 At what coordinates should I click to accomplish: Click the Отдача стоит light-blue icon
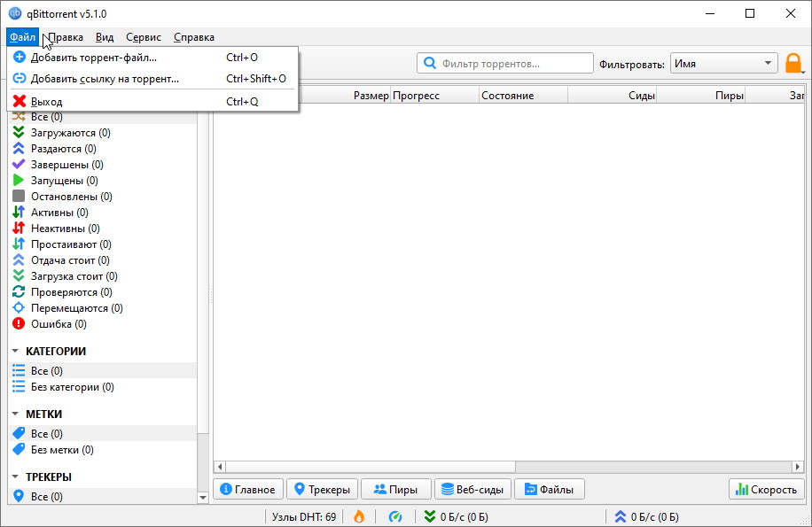(19, 260)
